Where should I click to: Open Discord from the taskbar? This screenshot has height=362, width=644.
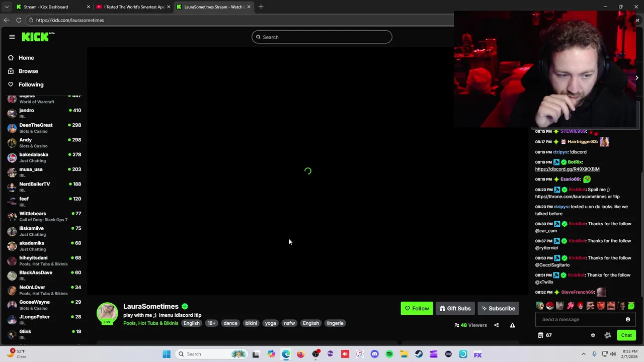[x=374, y=354]
